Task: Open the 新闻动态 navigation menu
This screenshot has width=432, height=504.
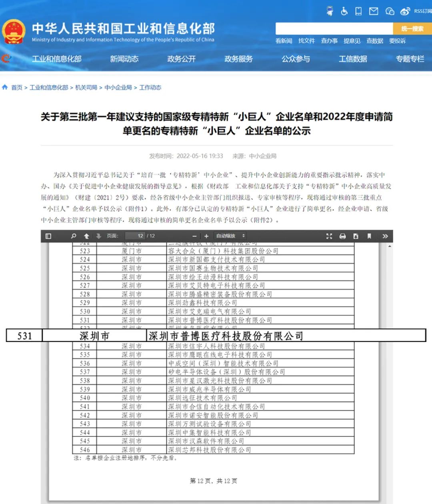Action: [124, 59]
